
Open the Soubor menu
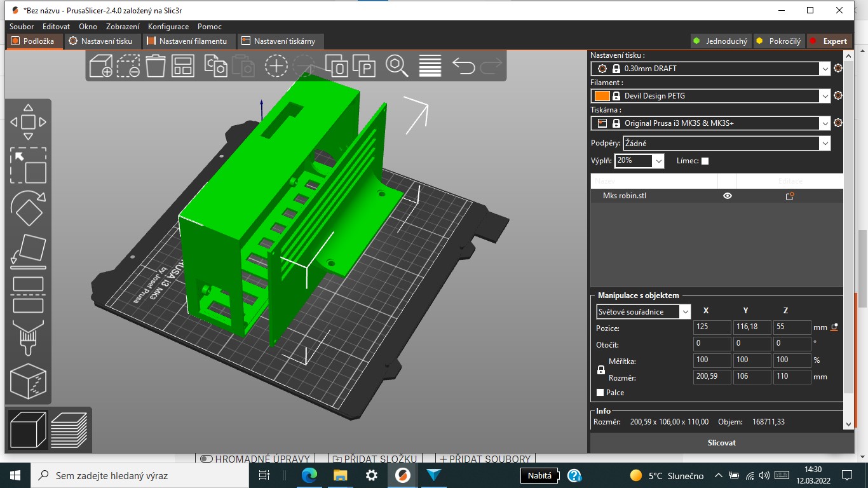click(22, 27)
